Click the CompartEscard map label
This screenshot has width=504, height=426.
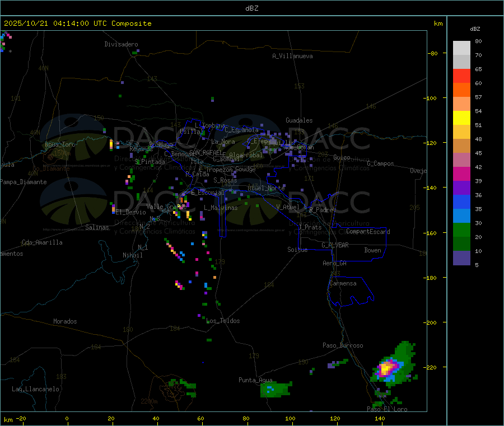click(368, 232)
